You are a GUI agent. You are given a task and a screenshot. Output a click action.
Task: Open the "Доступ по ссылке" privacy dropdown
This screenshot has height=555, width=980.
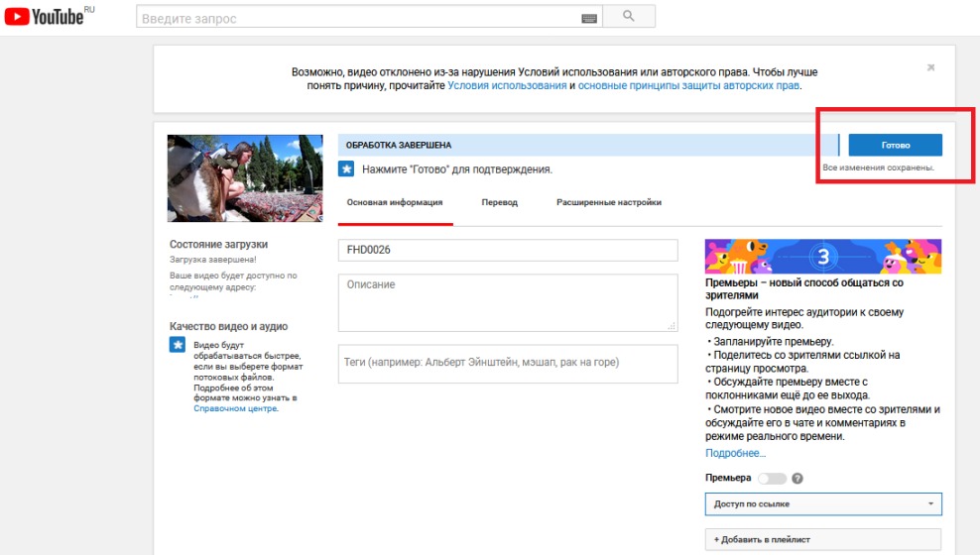tap(822, 503)
